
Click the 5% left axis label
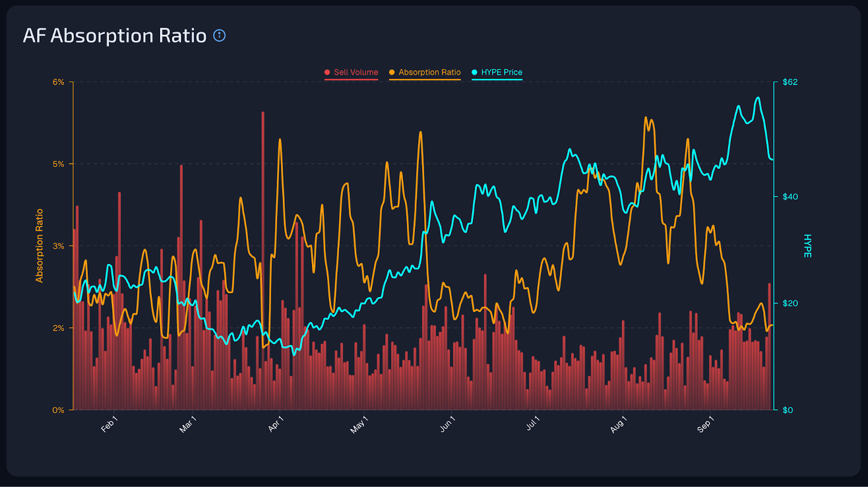58,164
